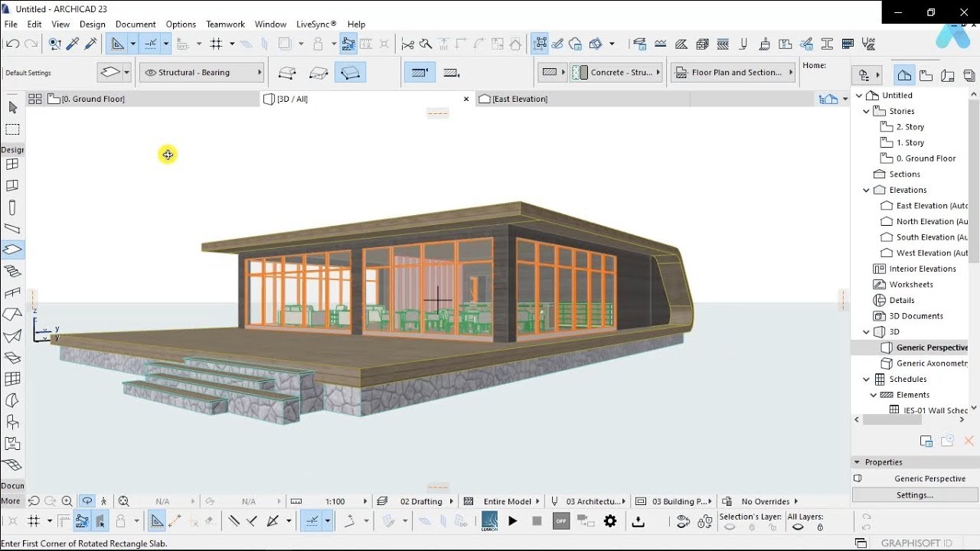Collapse the Schedules tree node
The image size is (980, 551).
click(x=867, y=379)
